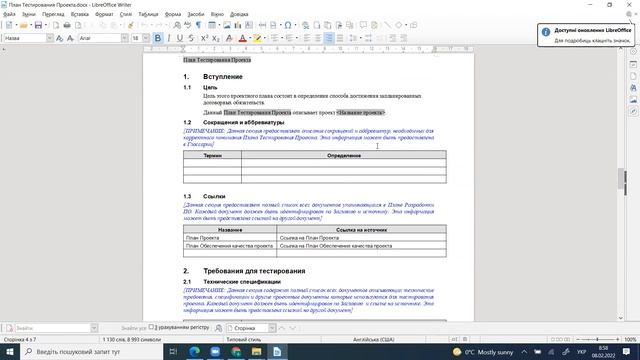Click the numbered list icon

pos(289,38)
